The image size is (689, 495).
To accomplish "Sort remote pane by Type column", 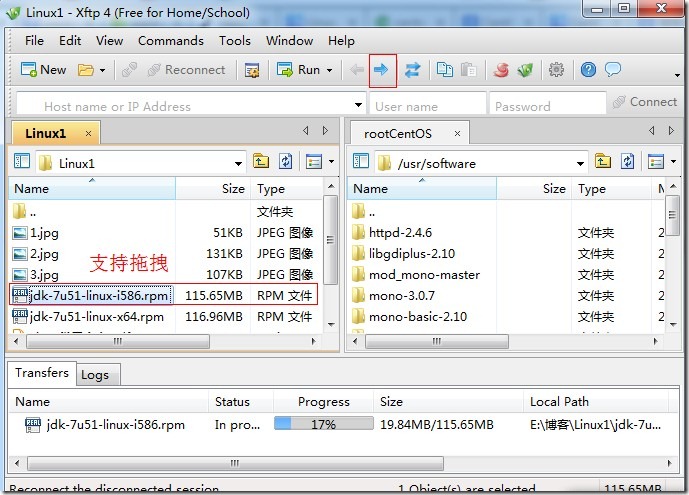I will pyautogui.click(x=611, y=189).
